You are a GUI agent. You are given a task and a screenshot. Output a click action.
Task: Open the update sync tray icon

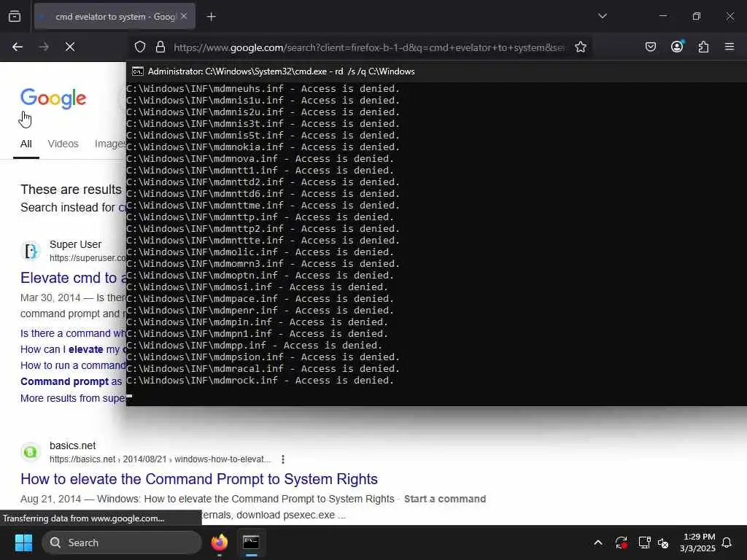tap(621, 542)
